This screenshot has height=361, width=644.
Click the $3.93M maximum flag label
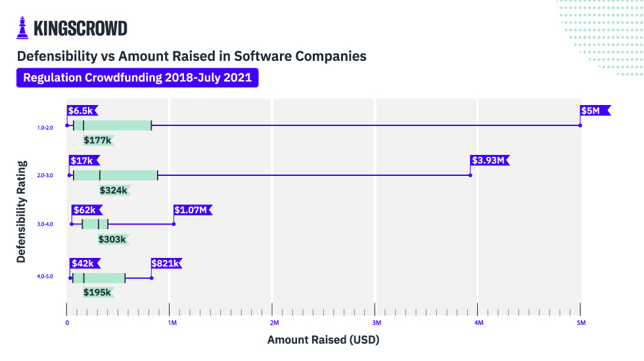pos(489,160)
